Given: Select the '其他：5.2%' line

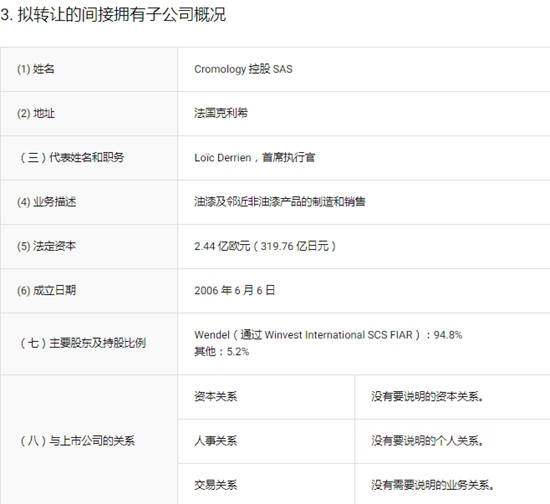Looking at the screenshot, I should click(222, 351).
